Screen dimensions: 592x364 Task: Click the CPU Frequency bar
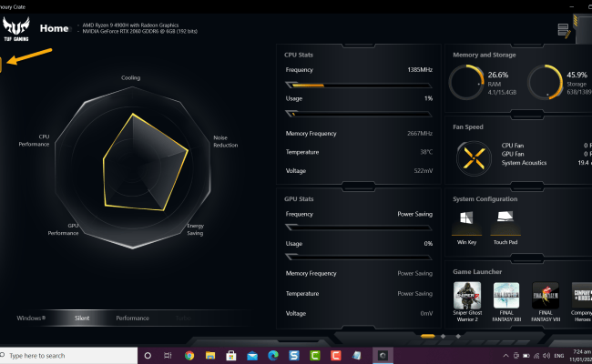pyautogui.click(x=359, y=86)
